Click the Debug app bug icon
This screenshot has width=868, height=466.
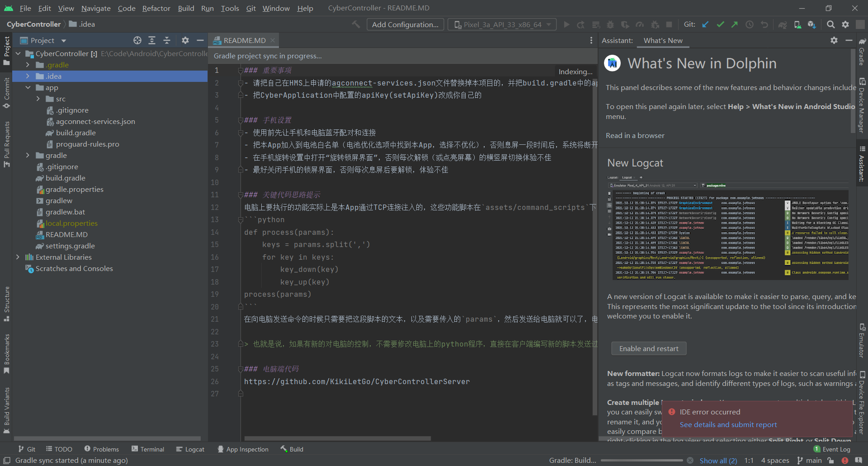pos(610,24)
